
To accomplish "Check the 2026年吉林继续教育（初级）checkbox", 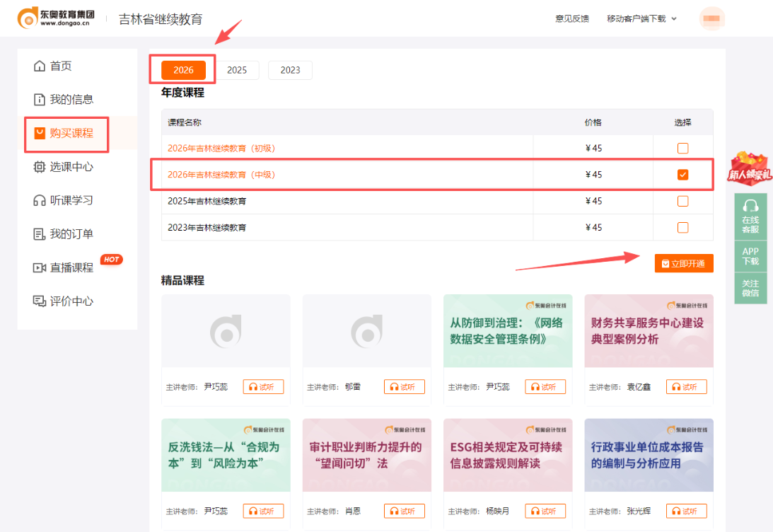I will coord(683,148).
